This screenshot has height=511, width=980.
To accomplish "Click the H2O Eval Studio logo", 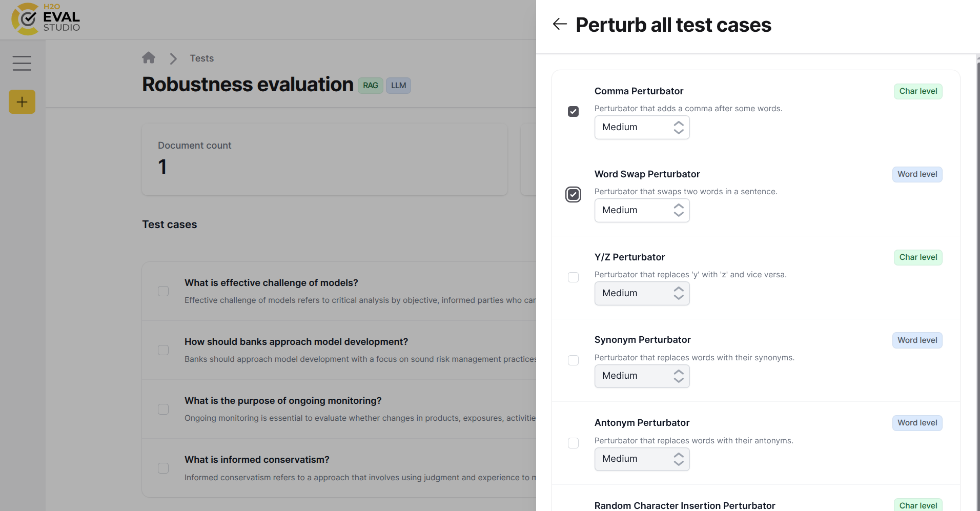I will tap(45, 19).
